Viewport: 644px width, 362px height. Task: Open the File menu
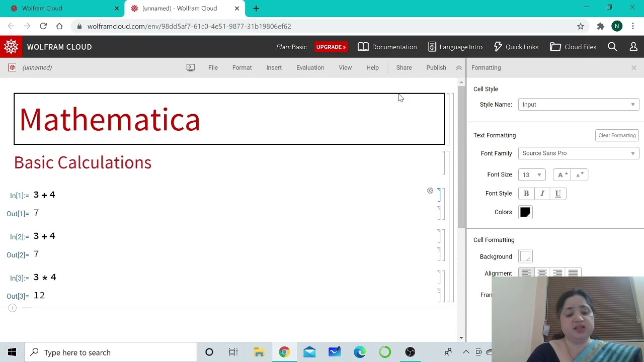[213, 67]
